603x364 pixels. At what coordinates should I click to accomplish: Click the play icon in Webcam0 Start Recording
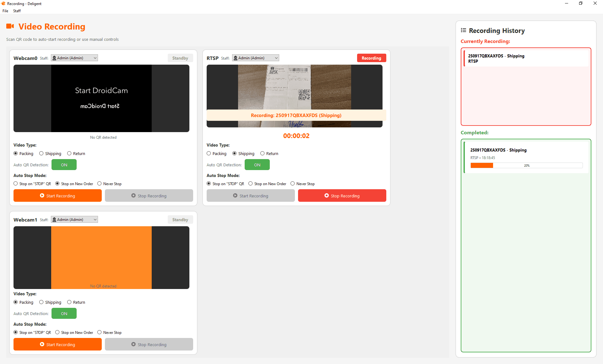coord(42,195)
